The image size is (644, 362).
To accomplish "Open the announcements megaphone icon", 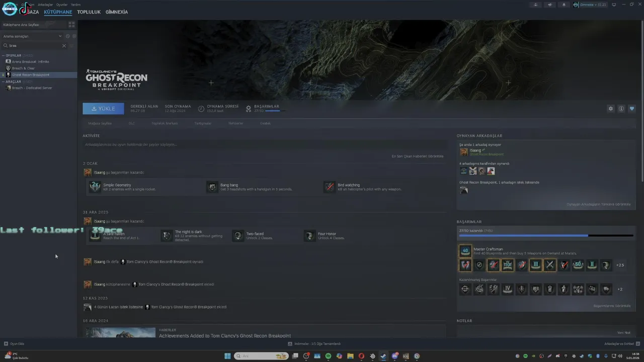I will pos(549,5).
